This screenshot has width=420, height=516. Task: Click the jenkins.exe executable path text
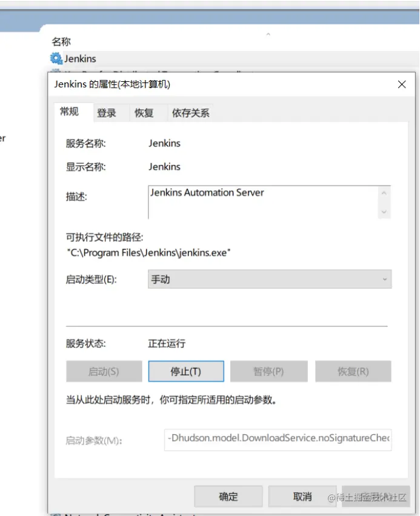(148, 253)
